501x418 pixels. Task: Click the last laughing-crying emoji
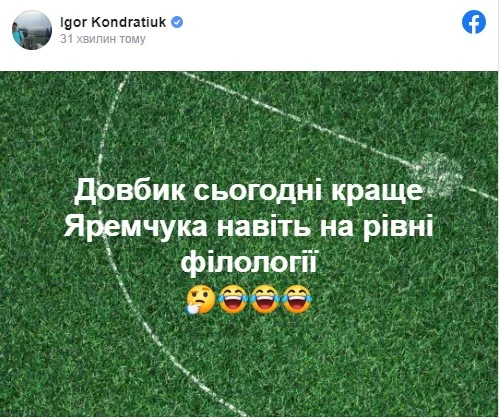point(297,299)
